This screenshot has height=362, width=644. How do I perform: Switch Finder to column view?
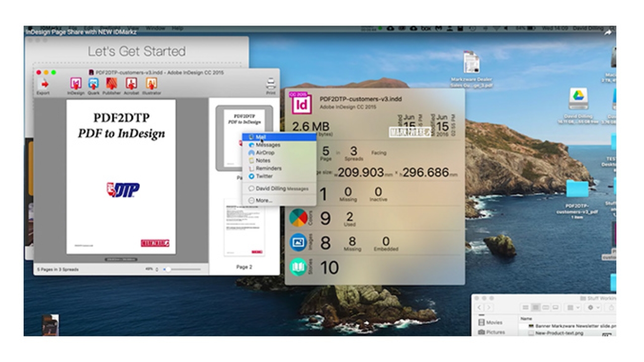point(545,307)
